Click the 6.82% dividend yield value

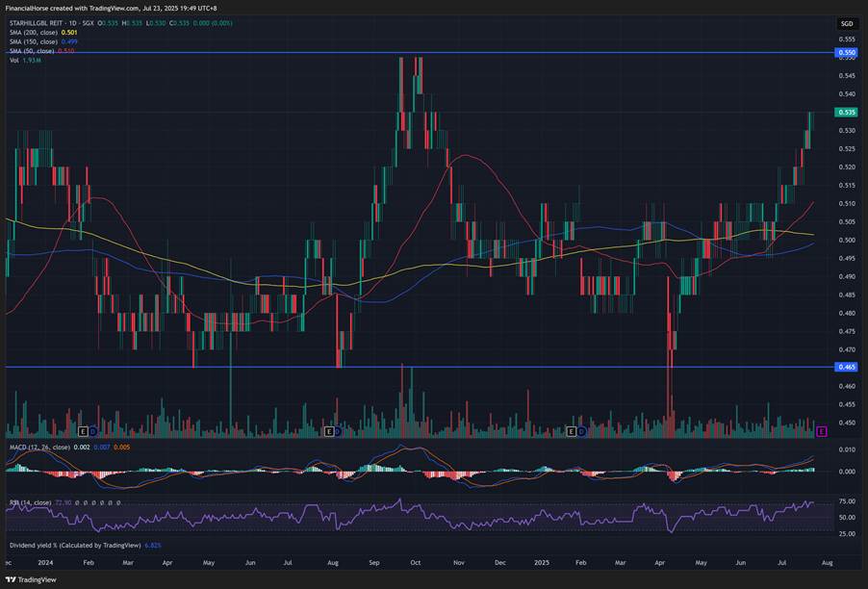click(x=153, y=546)
